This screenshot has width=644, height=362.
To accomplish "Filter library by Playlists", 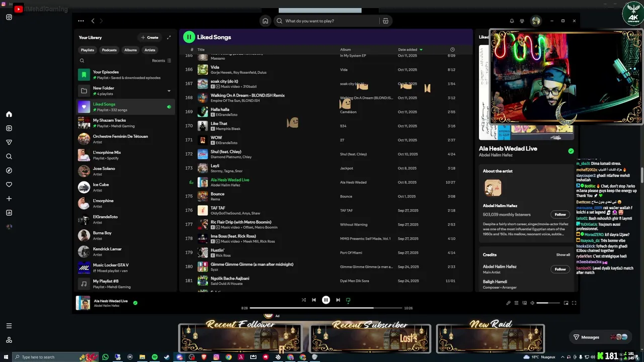I will coord(88,50).
